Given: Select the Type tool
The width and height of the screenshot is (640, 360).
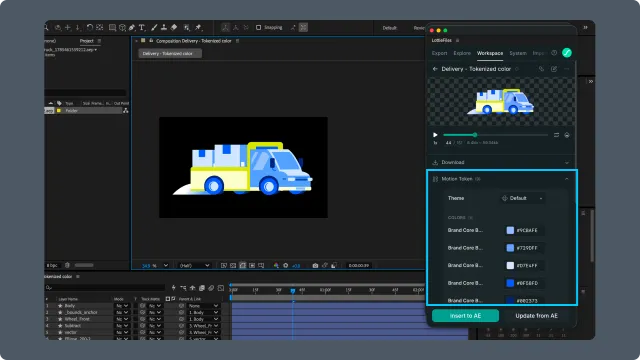Looking at the screenshot, I should tap(142, 27).
